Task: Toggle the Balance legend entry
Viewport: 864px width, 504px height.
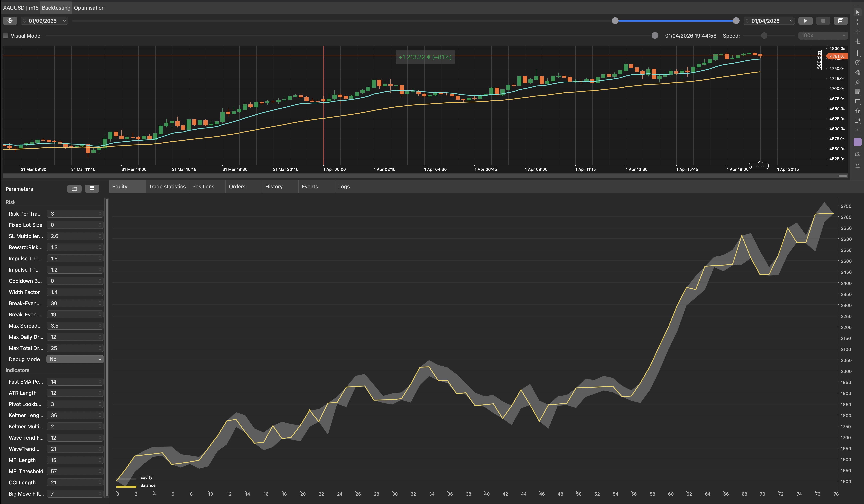Action: pos(148,485)
